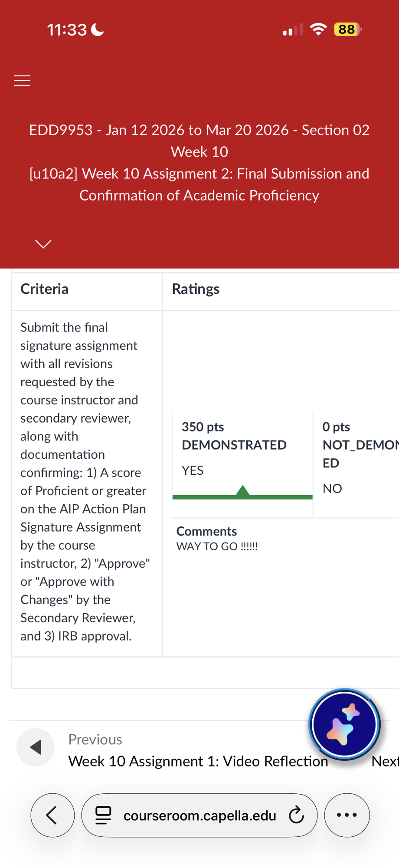
Task: Tap the Week 10 module heading
Action: tap(199, 152)
